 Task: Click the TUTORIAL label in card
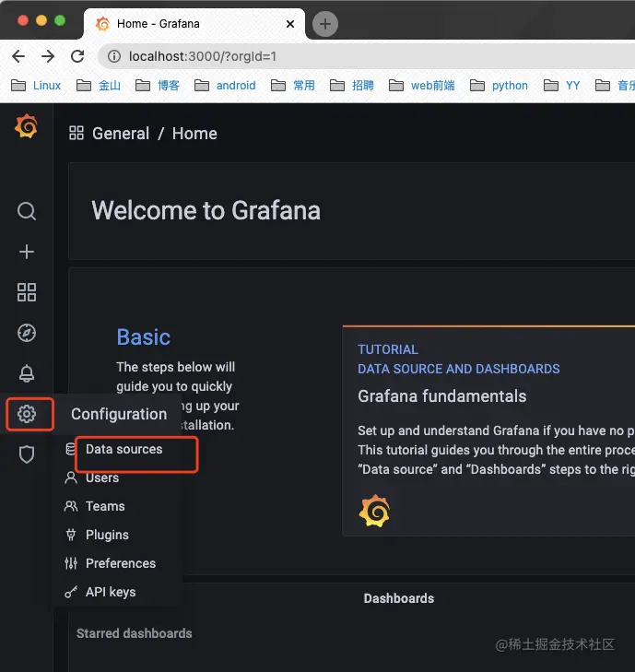pyautogui.click(x=388, y=349)
